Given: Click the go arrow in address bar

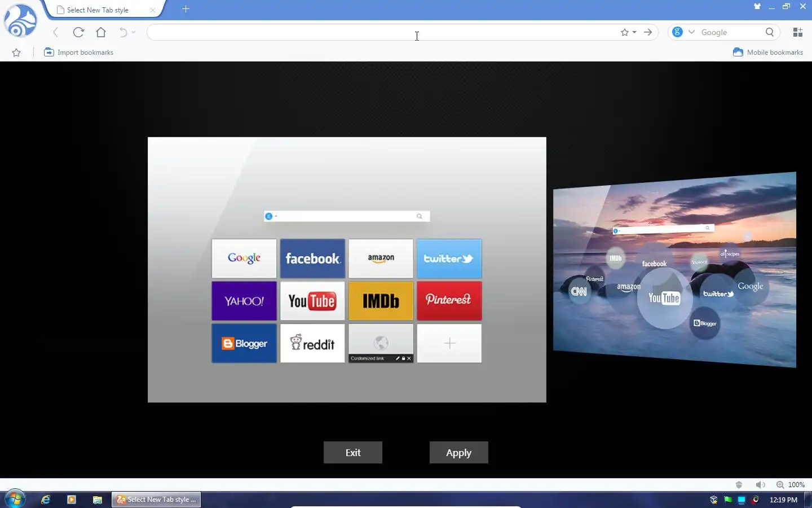Looking at the screenshot, I should coord(648,32).
